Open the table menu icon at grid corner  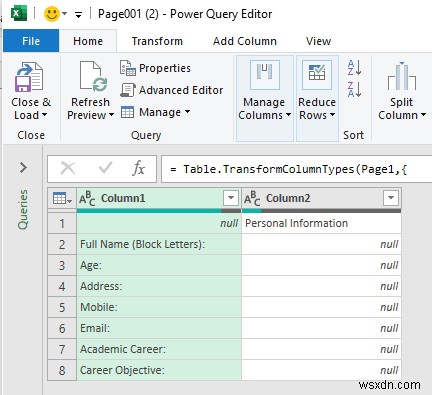[62, 199]
